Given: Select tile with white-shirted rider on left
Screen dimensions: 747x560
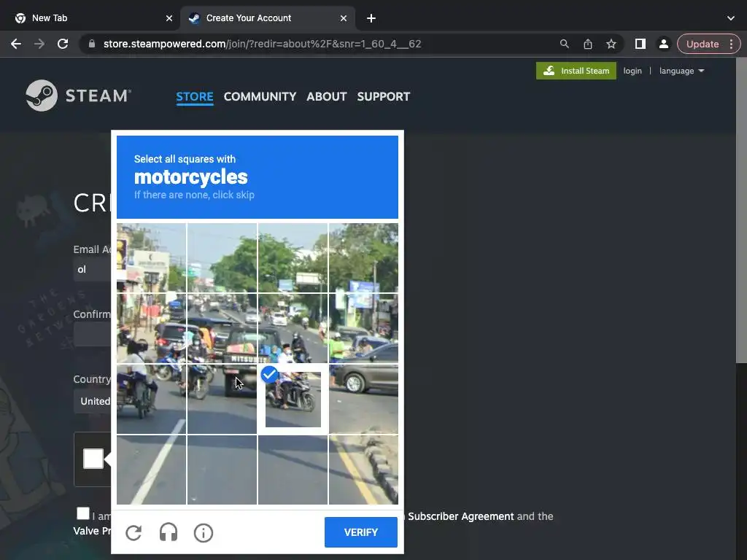Looking at the screenshot, I should click(x=152, y=399).
